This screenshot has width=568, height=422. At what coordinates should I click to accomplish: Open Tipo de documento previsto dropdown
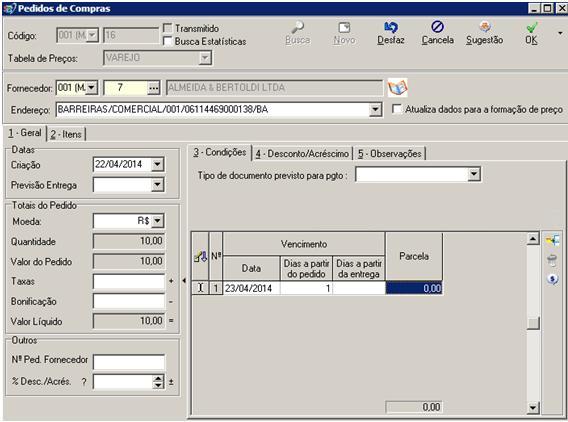click(x=474, y=175)
